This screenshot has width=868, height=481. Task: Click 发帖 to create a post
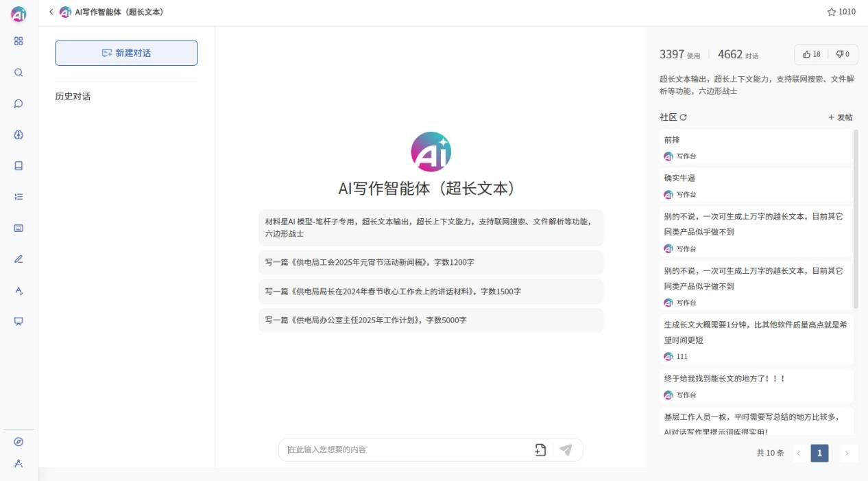pos(841,117)
